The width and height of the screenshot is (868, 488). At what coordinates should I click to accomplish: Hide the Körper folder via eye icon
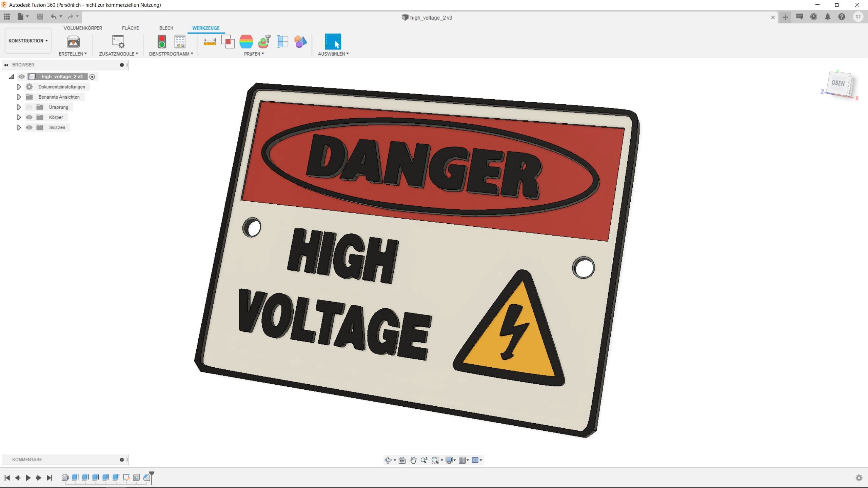point(29,117)
